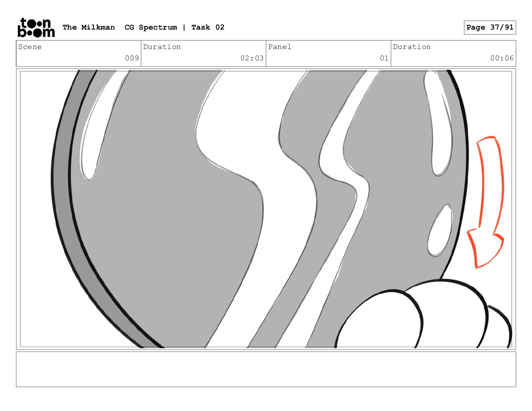
Task: Click the panel number "01"
Action: pos(384,58)
